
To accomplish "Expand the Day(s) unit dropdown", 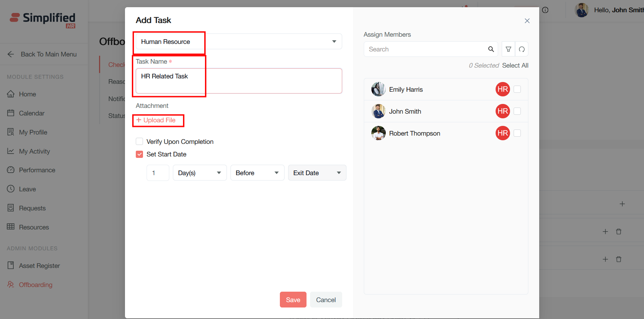I will pyautogui.click(x=200, y=173).
